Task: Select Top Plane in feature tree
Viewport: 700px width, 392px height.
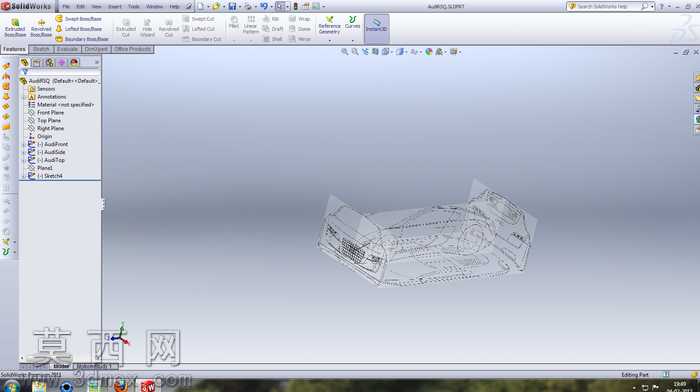Action: [49, 121]
